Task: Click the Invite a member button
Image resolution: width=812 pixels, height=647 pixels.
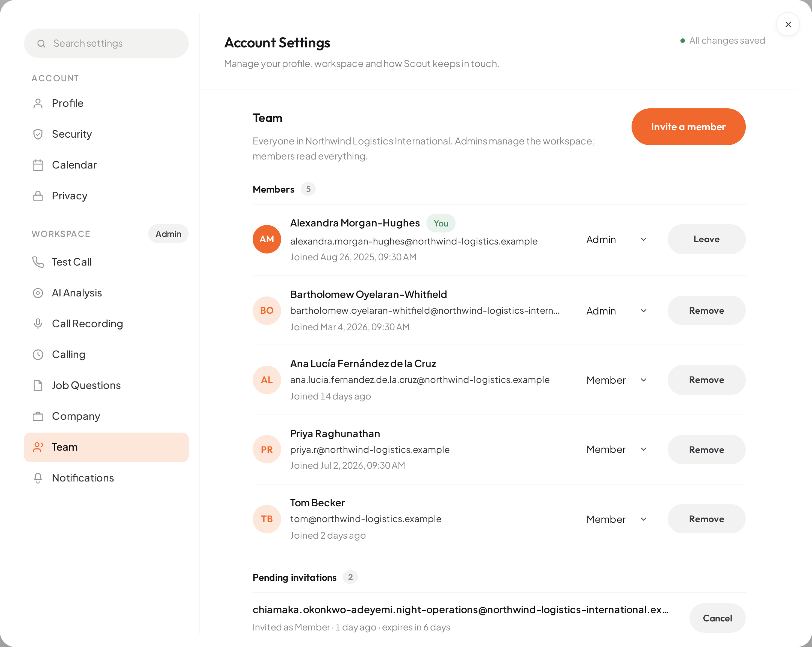Action: [688, 127]
